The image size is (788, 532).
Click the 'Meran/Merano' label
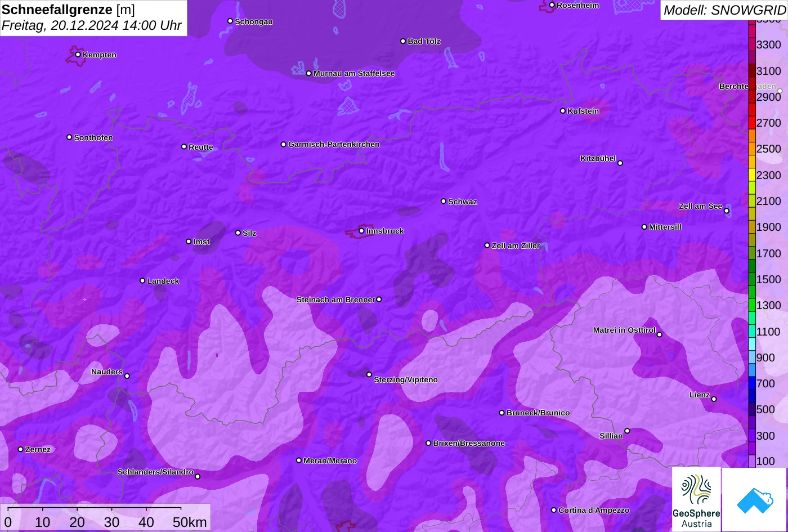(330, 461)
